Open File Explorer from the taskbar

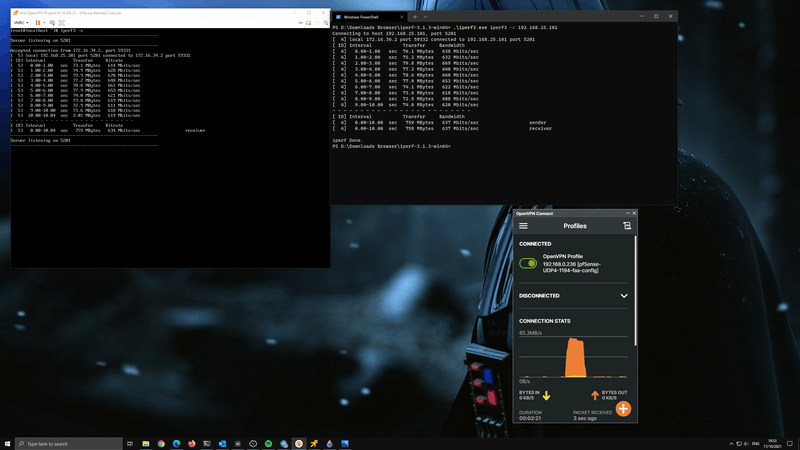[x=146, y=443]
